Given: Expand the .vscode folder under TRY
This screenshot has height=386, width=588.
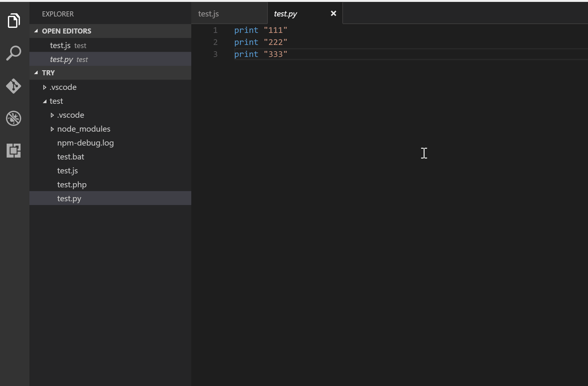Looking at the screenshot, I should (45, 87).
